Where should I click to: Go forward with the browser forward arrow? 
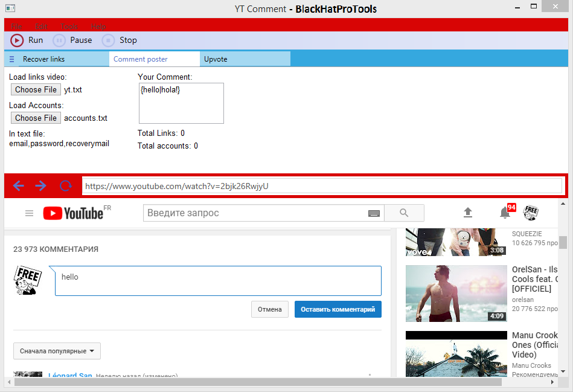click(x=41, y=186)
